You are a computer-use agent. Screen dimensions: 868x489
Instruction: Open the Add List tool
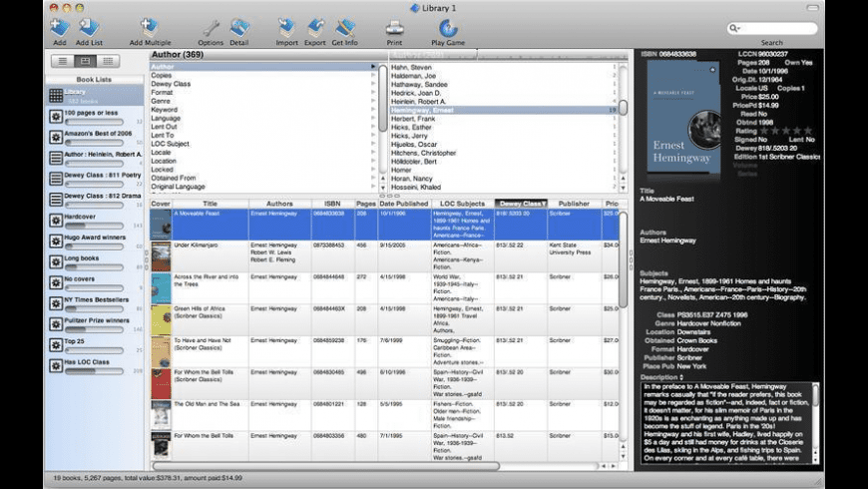(89, 28)
